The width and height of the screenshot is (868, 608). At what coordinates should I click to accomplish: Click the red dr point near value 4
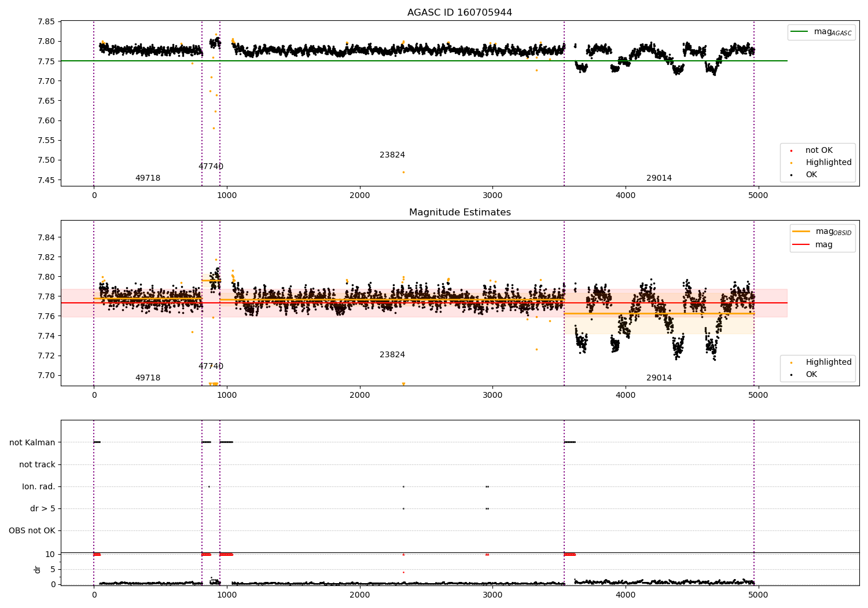(x=403, y=572)
